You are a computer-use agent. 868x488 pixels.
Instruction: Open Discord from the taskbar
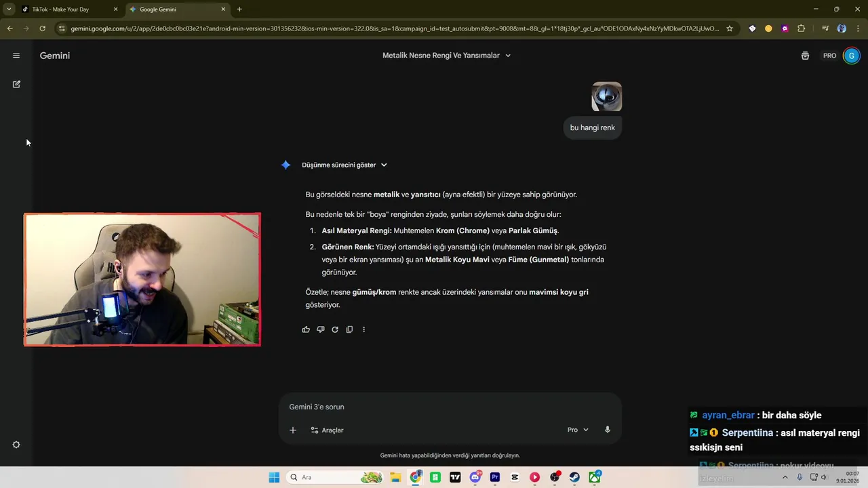(475, 477)
